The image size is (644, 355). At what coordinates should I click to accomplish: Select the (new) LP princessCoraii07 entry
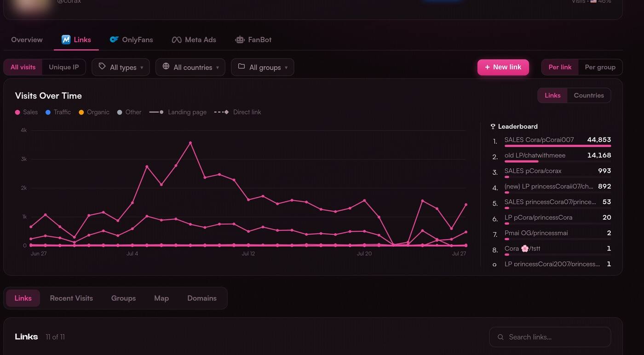tap(552, 188)
